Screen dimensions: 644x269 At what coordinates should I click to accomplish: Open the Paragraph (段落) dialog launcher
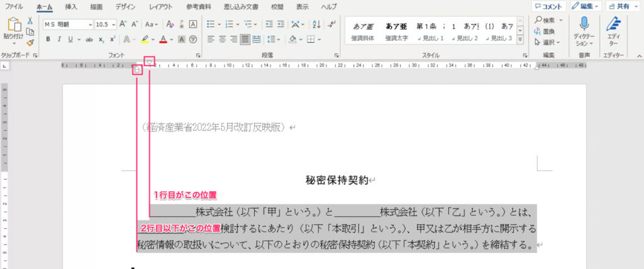pos(336,55)
